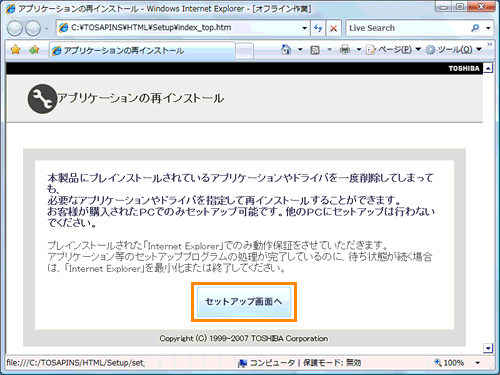This screenshot has width=500, height=375.
Task: Click the Copyright TOSHIBA Corporation text
Action: coord(244,338)
